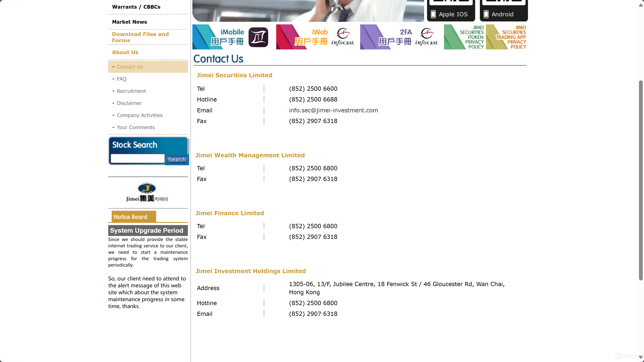View the Company Activities page
644x362 pixels.
[x=139, y=115]
